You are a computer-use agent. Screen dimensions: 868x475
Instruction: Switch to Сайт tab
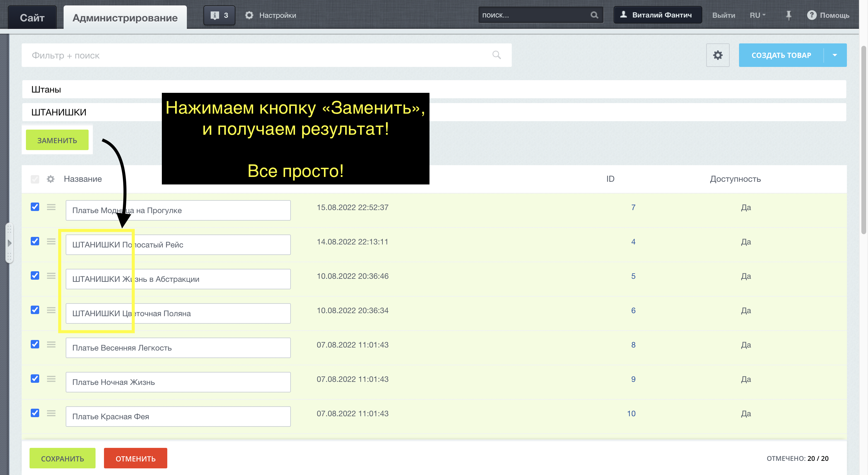(32, 17)
